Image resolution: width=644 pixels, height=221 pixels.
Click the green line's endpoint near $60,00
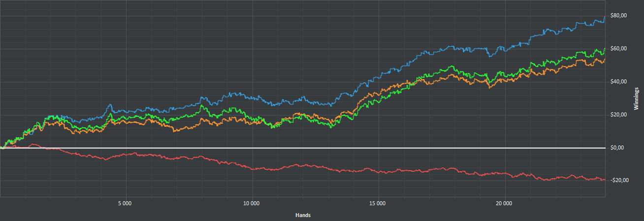pyautogui.click(x=605, y=48)
